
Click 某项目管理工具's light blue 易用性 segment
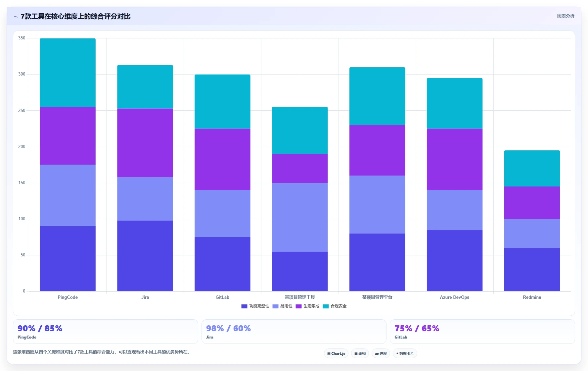[x=300, y=217]
